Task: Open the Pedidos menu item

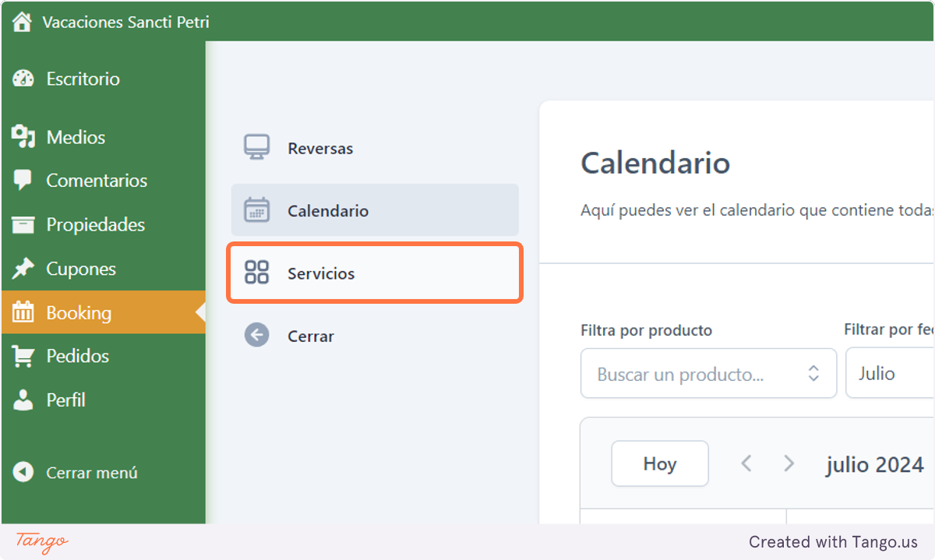Action: tap(77, 356)
